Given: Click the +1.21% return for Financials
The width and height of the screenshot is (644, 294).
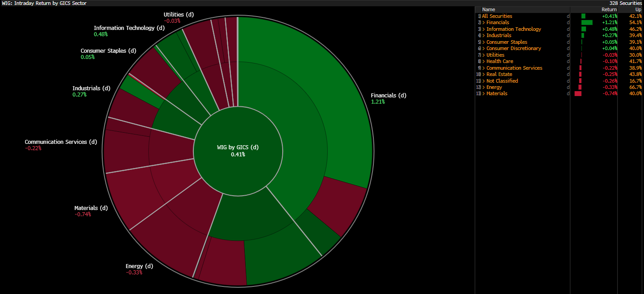Looking at the screenshot, I should tap(610, 22).
